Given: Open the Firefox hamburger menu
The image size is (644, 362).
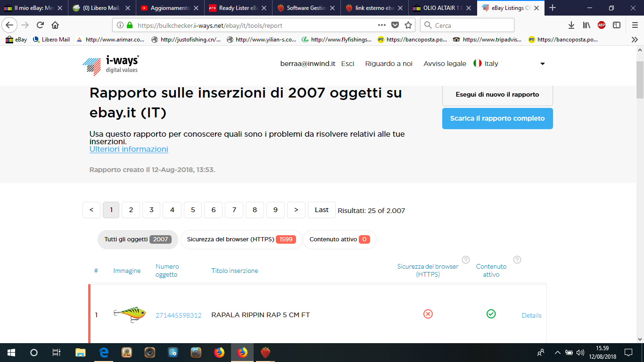Looking at the screenshot, I should click(635, 25).
